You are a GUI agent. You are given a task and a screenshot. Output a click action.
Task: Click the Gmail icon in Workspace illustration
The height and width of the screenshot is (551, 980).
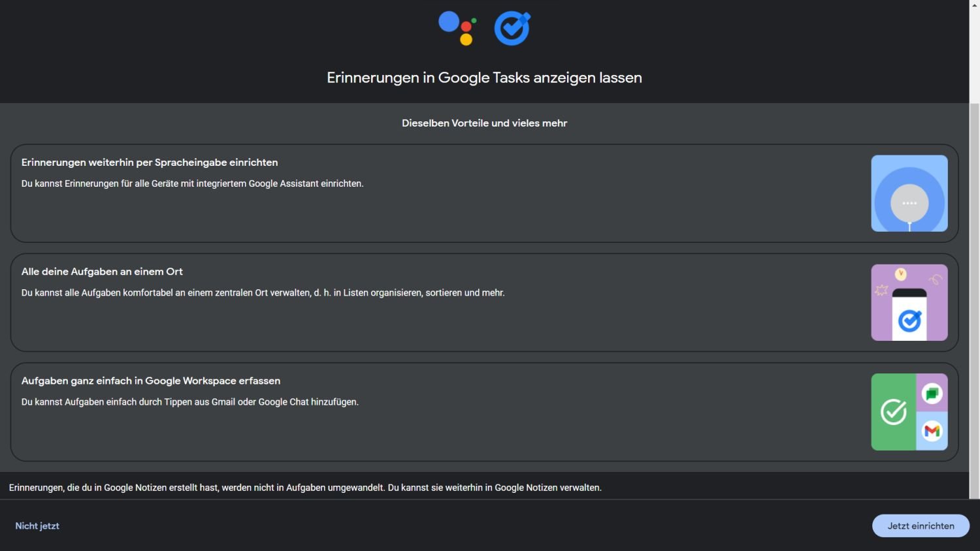(932, 431)
